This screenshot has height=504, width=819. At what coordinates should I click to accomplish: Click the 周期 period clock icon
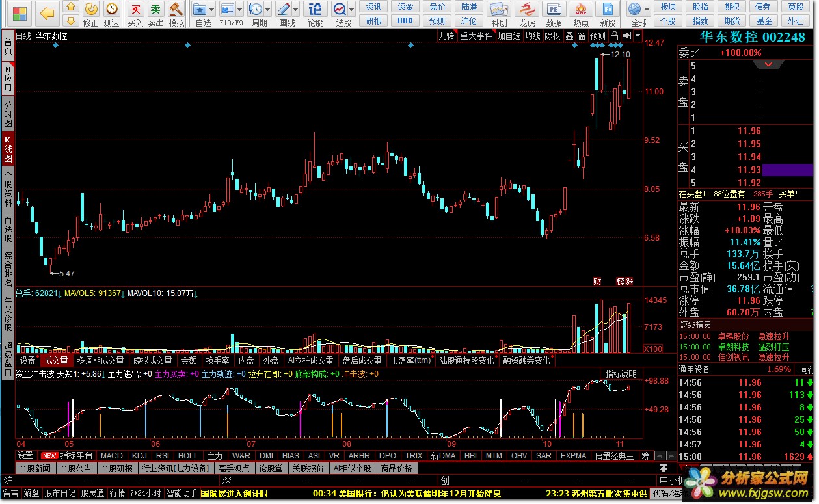[254, 8]
